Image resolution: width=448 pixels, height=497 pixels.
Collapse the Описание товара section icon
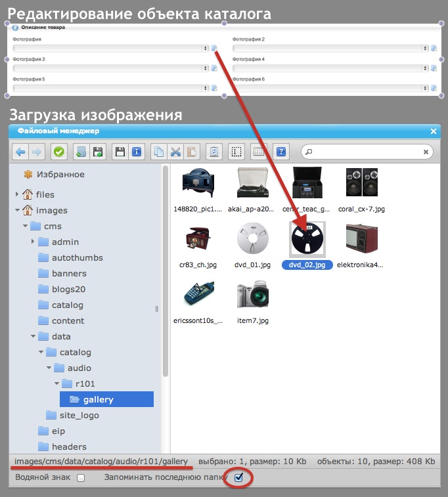click(x=15, y=28)
